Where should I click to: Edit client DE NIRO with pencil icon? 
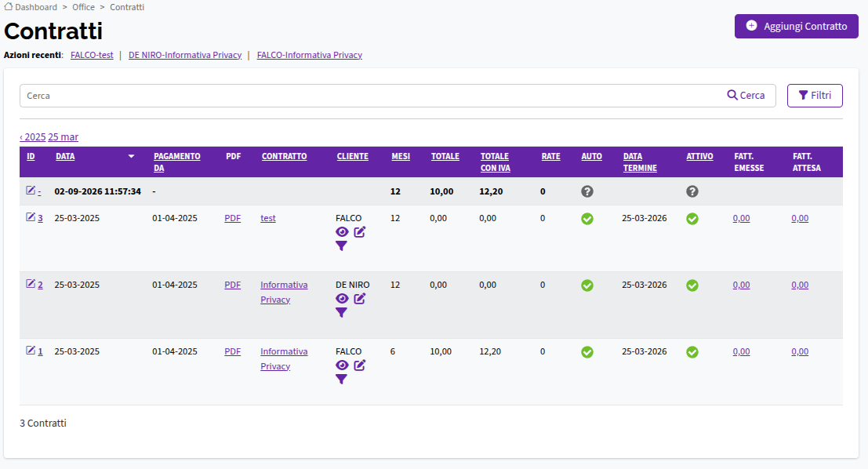tap(360, 299)
